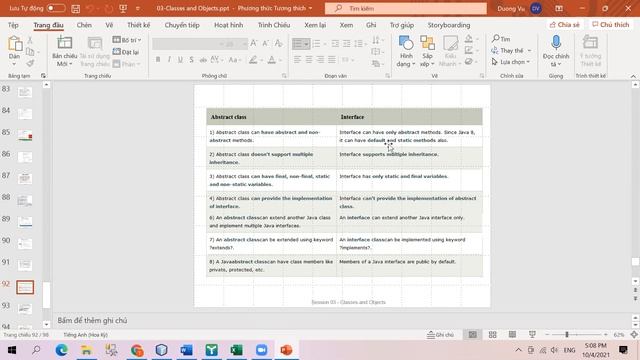Toggle text shadow formatting
Screen dimensions: 640x360
[x=191, y=60]
